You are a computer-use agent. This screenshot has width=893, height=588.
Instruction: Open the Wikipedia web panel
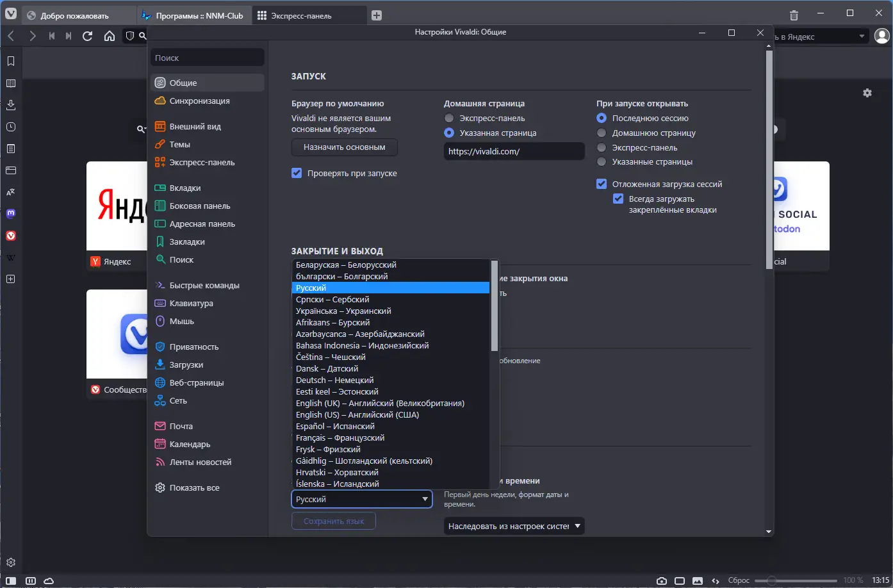(x=11, y=257)
